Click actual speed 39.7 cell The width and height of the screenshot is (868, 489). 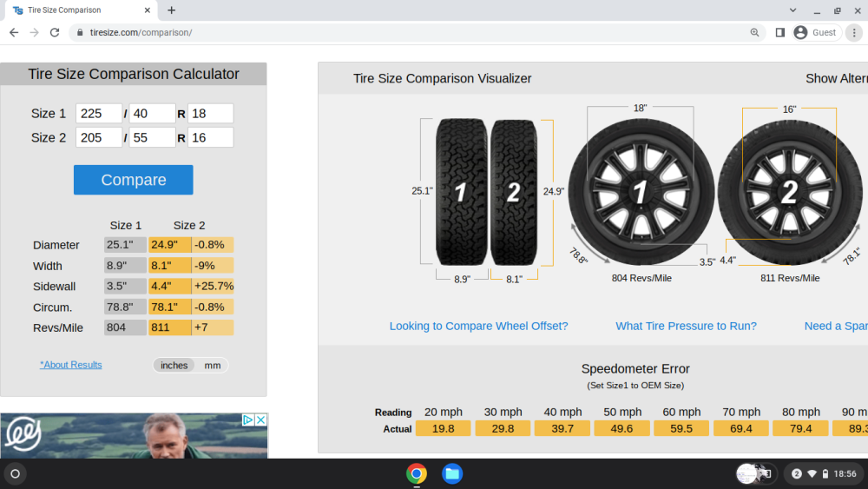coord(562,429)
